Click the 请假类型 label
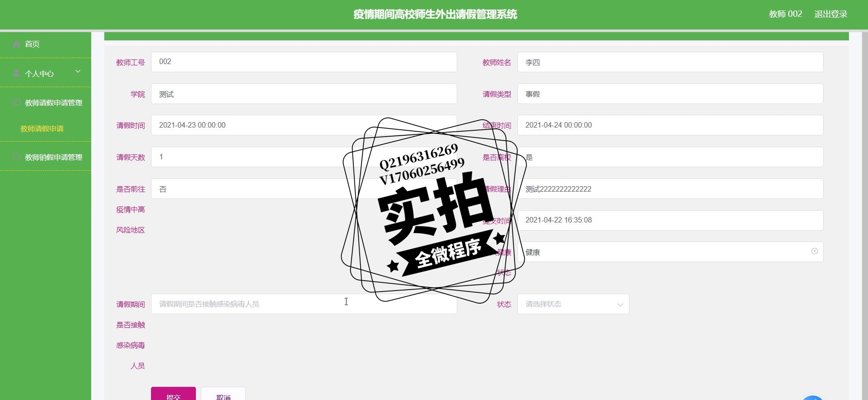Image resolution: width=868 pixels, height=400 pixels. (x=497, y=94)
